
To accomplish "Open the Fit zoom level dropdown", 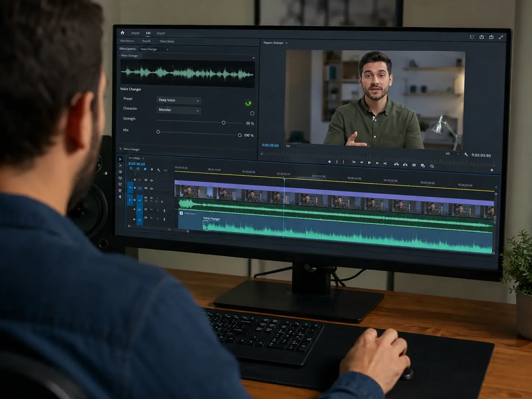I will click(x=292, y=146).
